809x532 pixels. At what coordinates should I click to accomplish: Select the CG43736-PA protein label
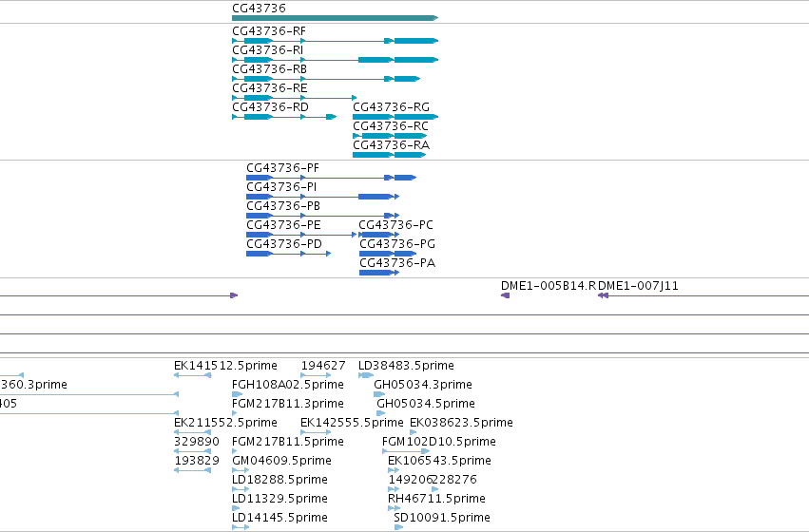(x=397, y=263)
